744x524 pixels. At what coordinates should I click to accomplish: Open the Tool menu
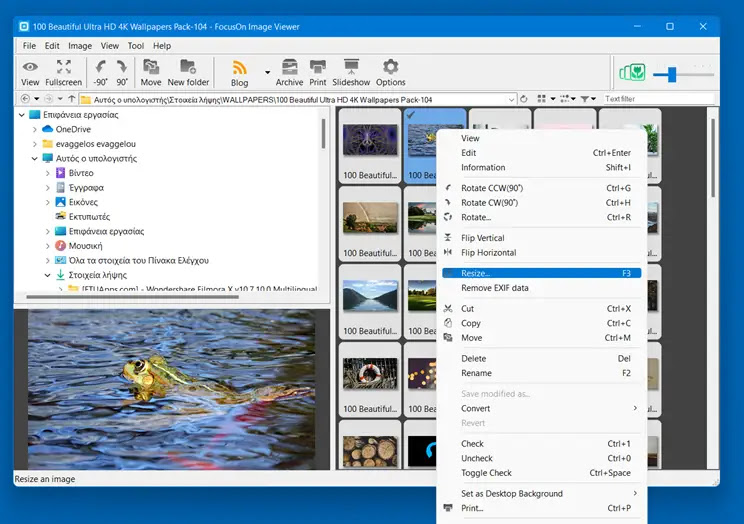136,46
